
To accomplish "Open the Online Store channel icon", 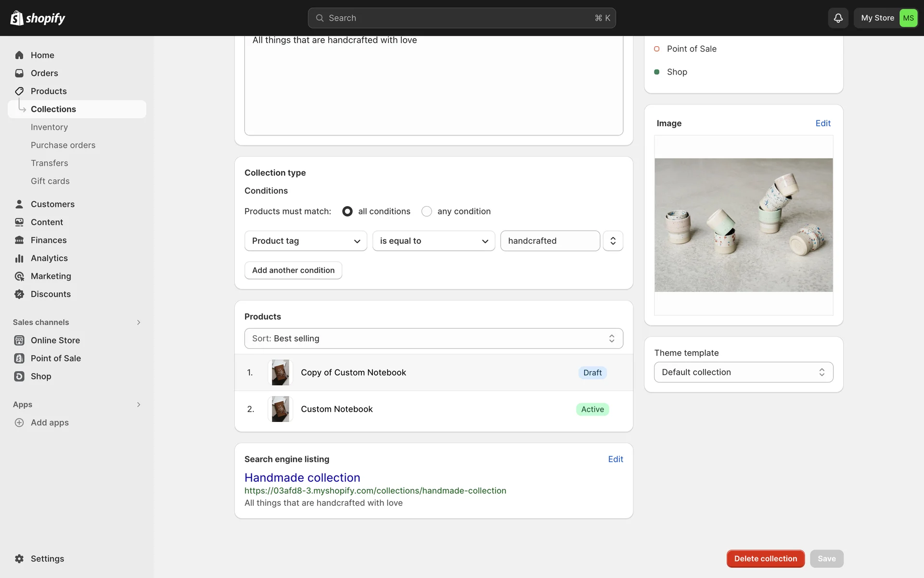I will tap(19, 341).
